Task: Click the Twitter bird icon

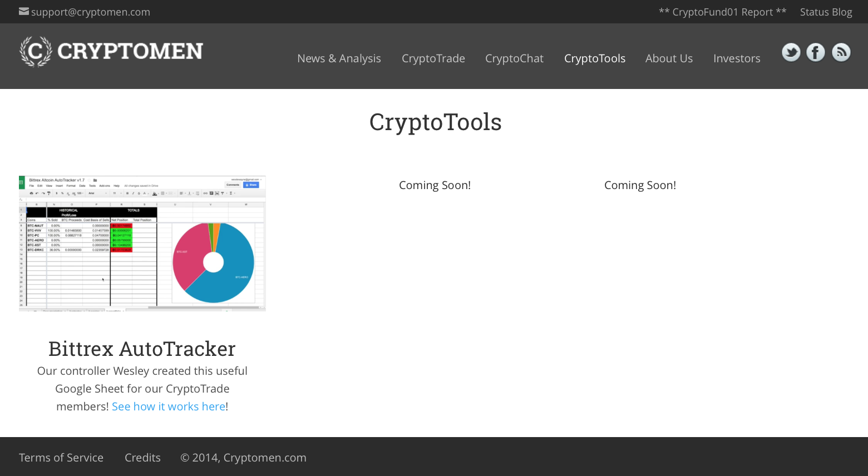Action: (791, 52)
